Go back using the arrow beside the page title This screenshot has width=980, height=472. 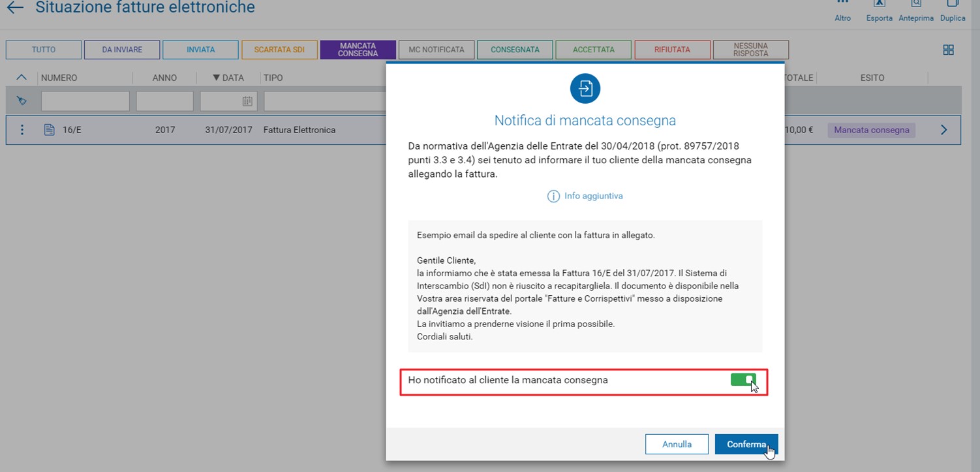click(x=15, y=8)
